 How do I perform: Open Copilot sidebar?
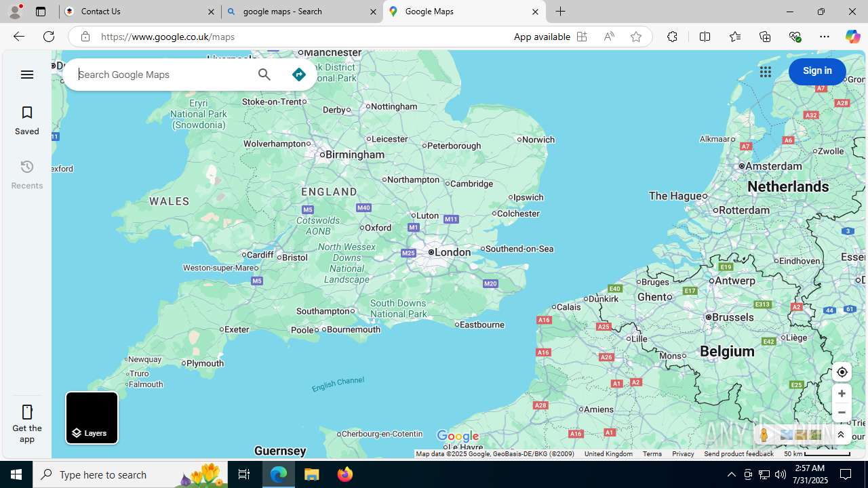[852, 37]
